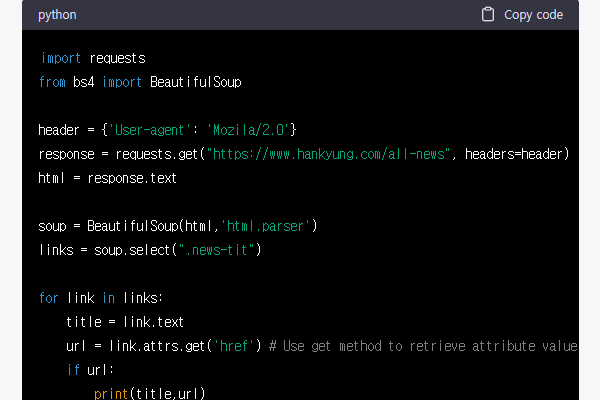Click the "header = {'User-agent'..." line
Viewport: 600px width, 400px height.
click(x=167, y=130)
